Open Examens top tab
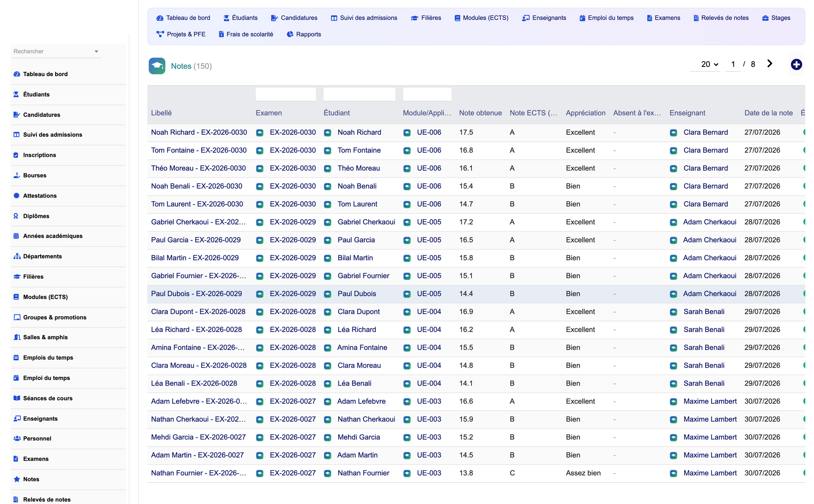The height and width of the screenshot is (504, 814). [663, 18]
